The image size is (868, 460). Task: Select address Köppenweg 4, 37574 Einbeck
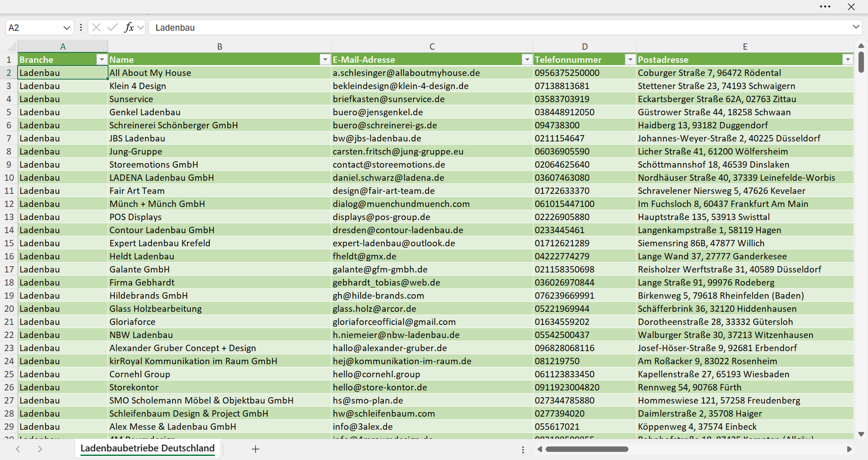[745, 427]
